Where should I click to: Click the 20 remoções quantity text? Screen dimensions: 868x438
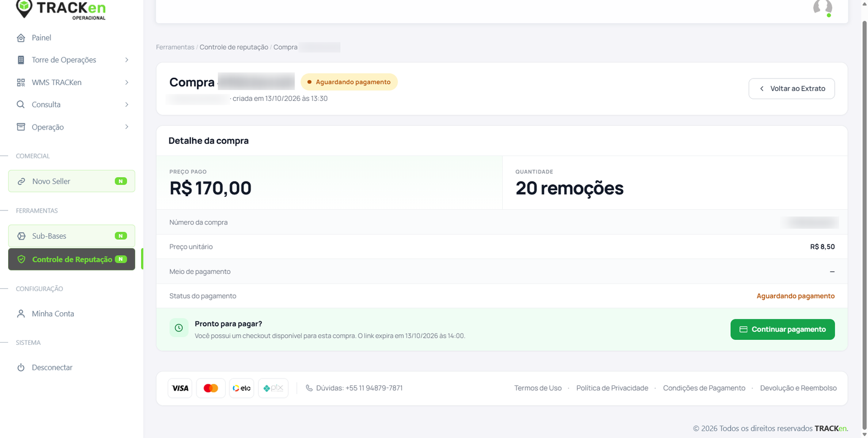tap(570, 189)
